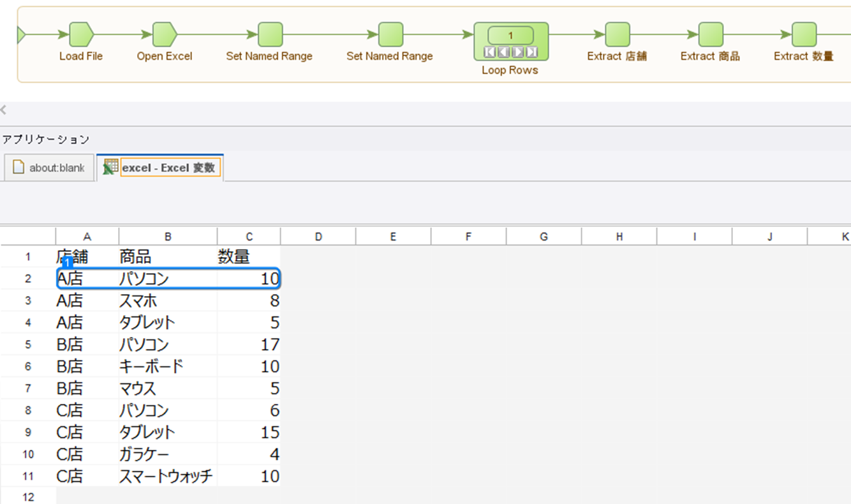
Task: Click the quantity 5 cell in マウス row
Action: 249,388
